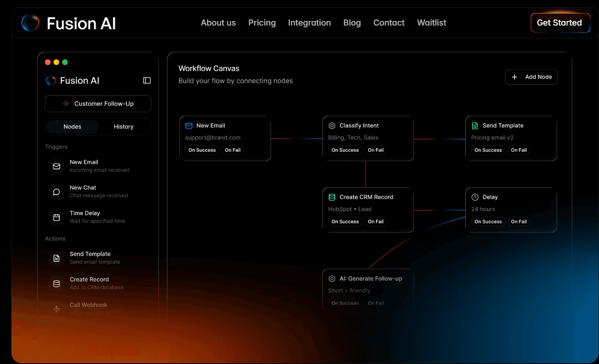
Task: Click the database icon on Create CRM Record node
Action: [x=332, y=197]
